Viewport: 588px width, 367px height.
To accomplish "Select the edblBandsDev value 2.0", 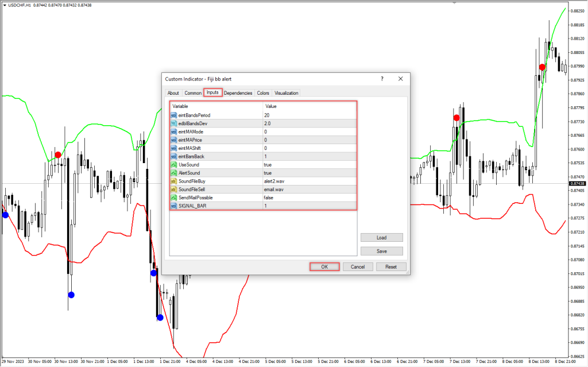I will tap(310, 123).
